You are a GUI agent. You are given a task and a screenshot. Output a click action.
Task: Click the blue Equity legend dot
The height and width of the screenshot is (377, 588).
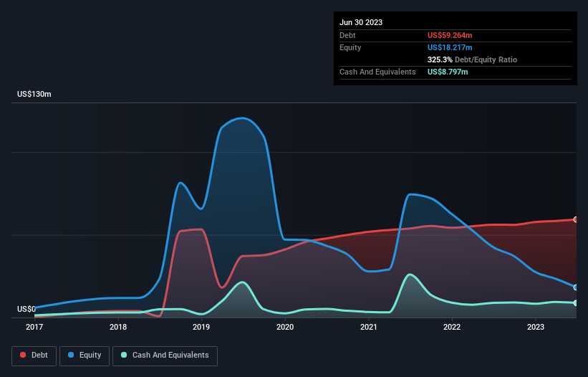click(x=71, y=355)
